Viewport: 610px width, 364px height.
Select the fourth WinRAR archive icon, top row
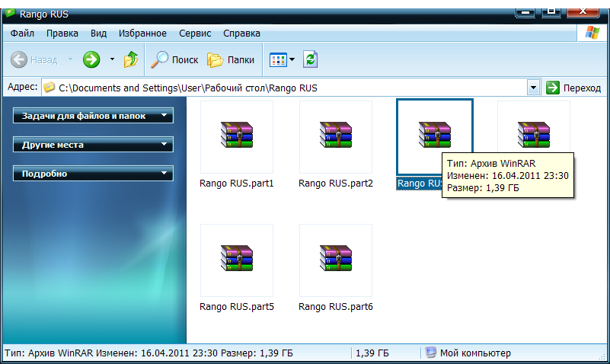[x=533, y=135]
